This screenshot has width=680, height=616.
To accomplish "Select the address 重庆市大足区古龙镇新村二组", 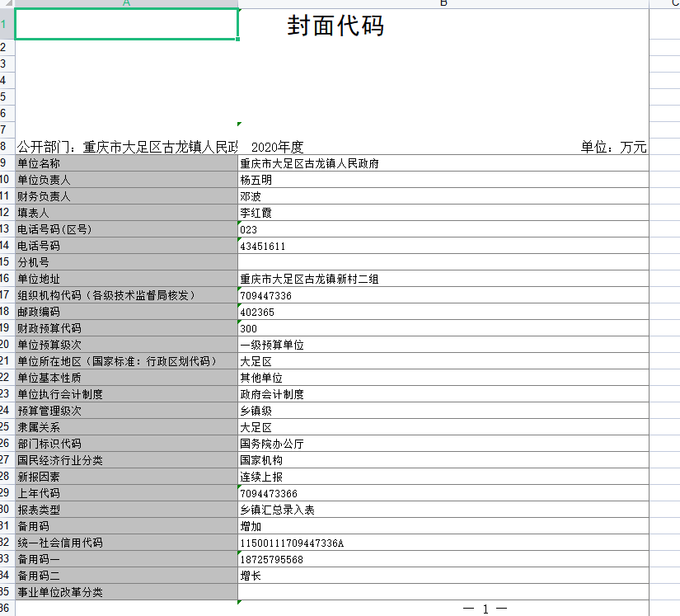I will 443,279.
